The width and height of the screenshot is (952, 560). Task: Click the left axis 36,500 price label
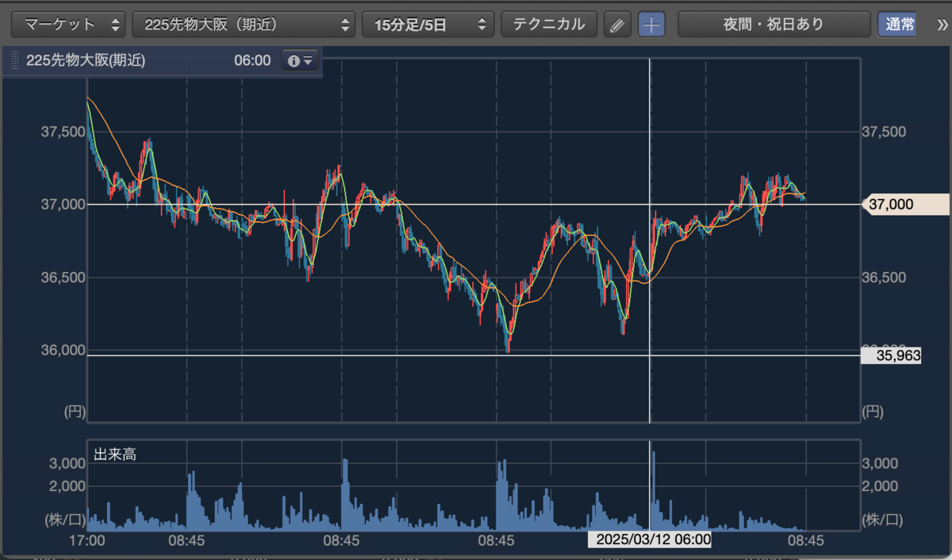click(x=63, y=278)
